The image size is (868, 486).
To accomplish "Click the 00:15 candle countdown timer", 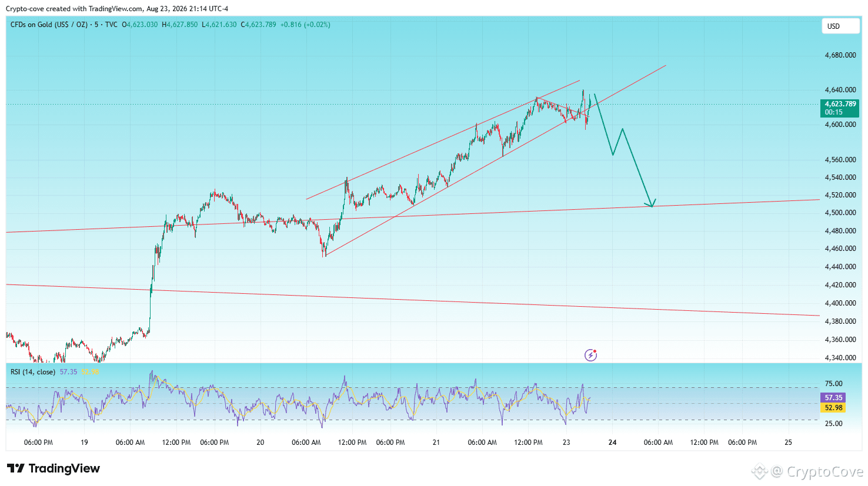I will click(834, 112).
